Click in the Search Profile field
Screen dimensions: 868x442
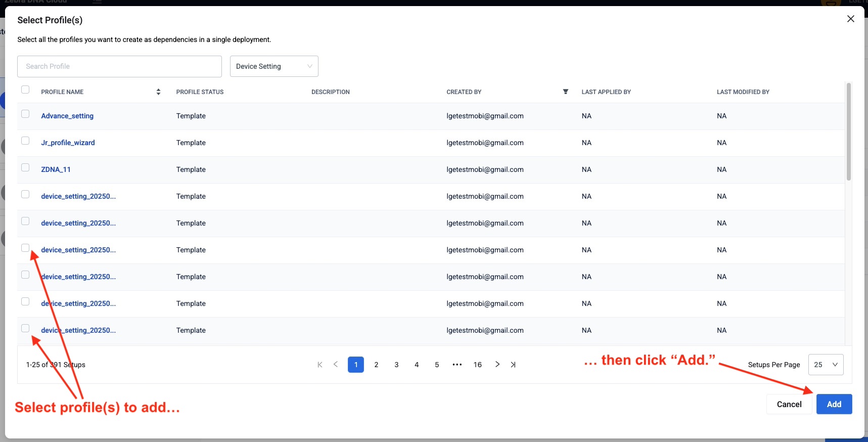pos(119,66)
